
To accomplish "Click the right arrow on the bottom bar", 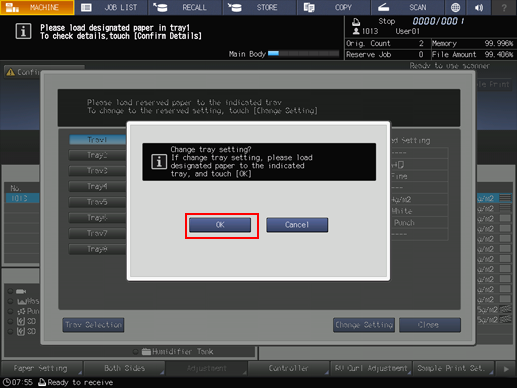I will pos(506,369).
